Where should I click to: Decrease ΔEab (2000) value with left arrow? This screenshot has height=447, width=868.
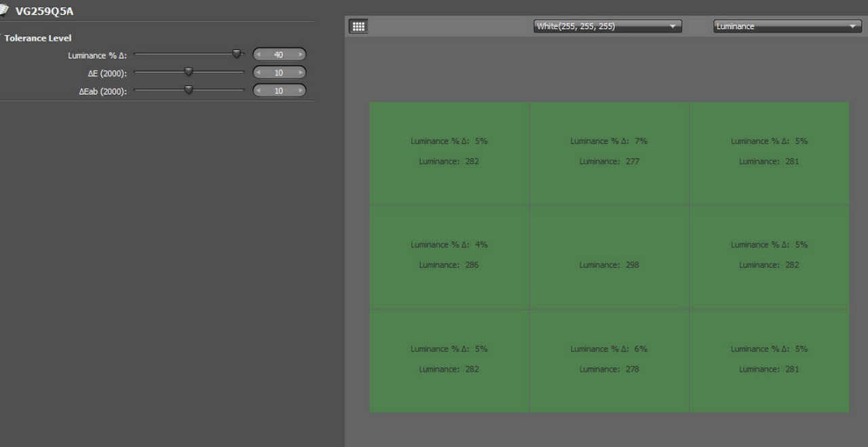(x=258, y=90)
